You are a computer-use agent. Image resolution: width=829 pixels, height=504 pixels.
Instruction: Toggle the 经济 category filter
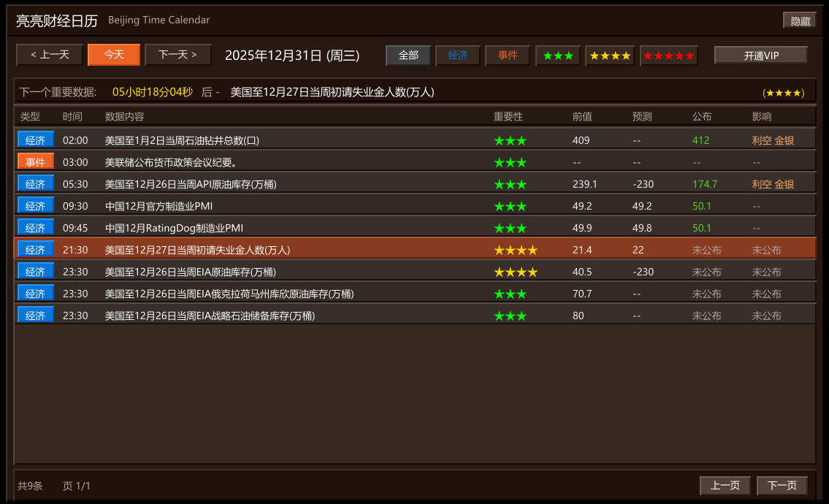pos(458,56)
